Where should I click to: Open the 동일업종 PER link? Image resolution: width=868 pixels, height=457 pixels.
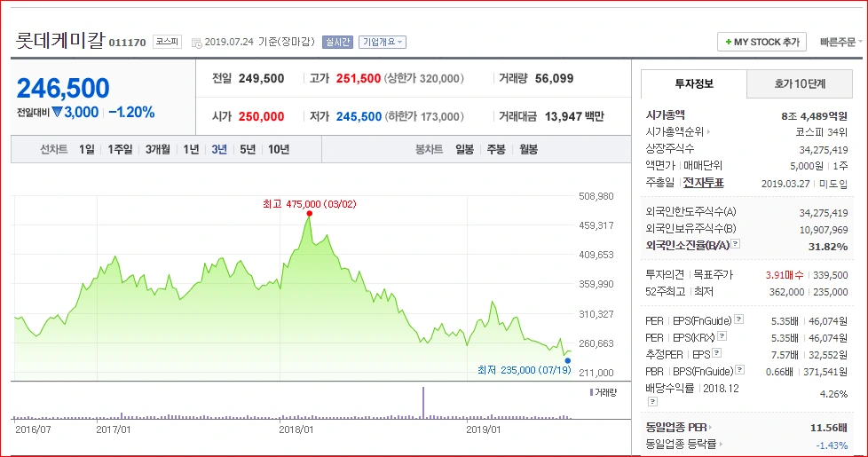coord(679,427)
